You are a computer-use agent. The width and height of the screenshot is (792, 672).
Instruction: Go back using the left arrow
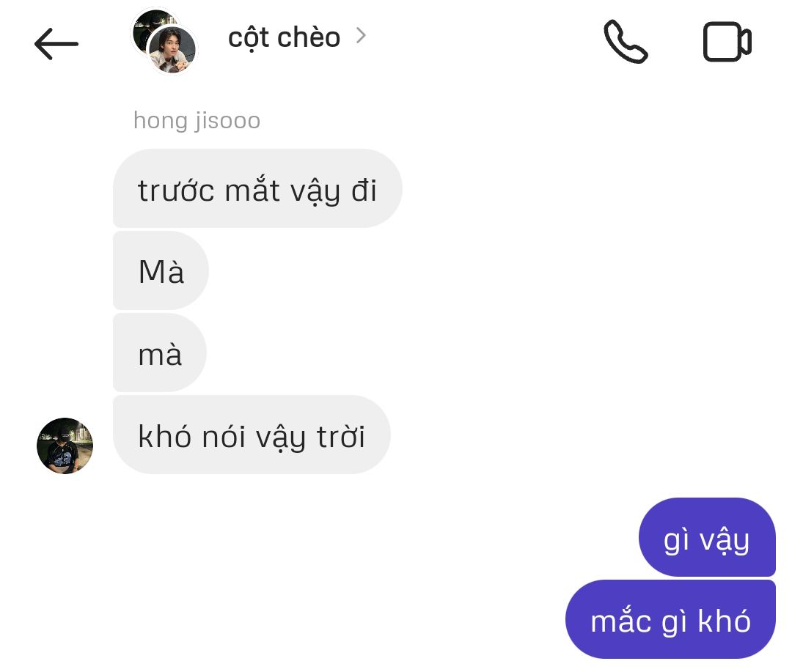coord(56,44)
